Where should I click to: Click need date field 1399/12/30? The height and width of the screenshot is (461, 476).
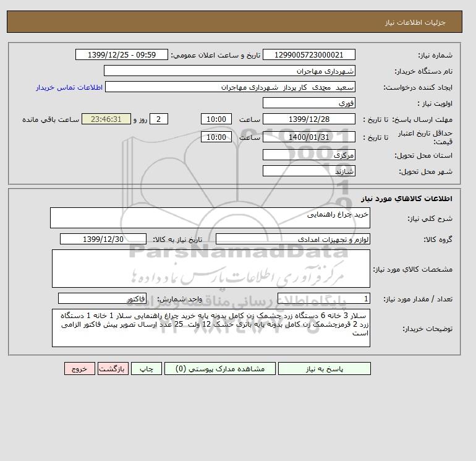103,239
